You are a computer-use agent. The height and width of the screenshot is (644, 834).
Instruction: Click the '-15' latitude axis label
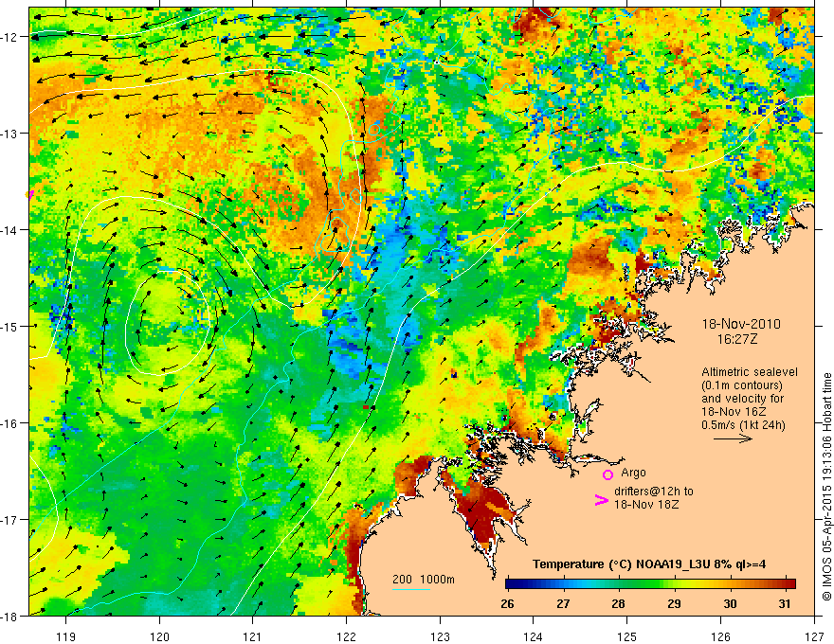click(9, 326)
